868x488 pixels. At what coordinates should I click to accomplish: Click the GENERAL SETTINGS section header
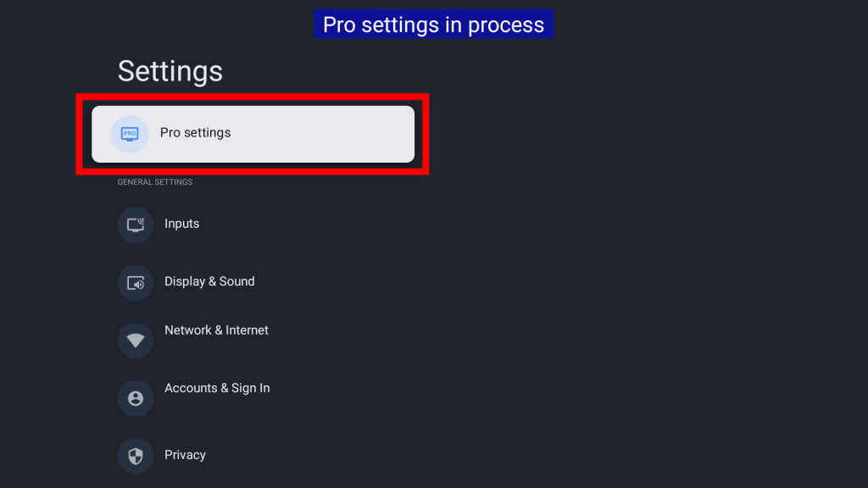155,182
